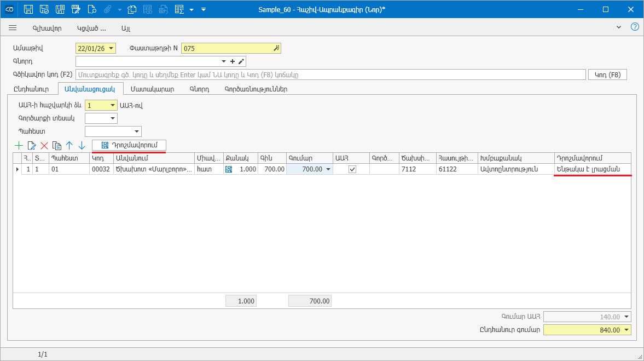Click the Կոդ (F8) button
The height and width of the screenshot is (361, 644).
coord(607,75)
